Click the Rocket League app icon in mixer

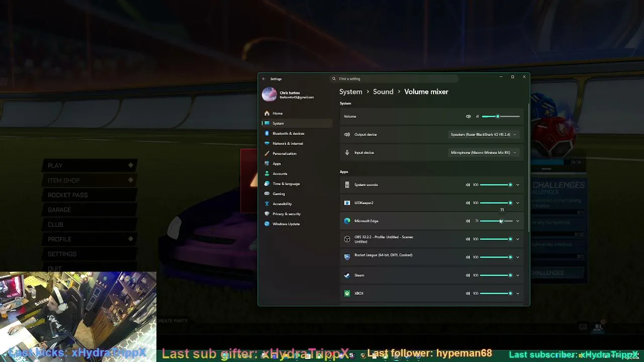click(347, 257)
